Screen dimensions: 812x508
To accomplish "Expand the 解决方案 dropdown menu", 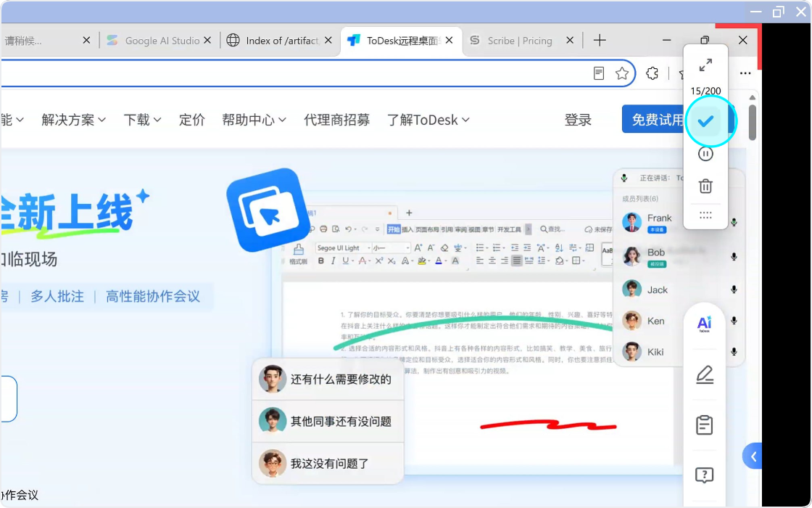I will click(73, 120).
